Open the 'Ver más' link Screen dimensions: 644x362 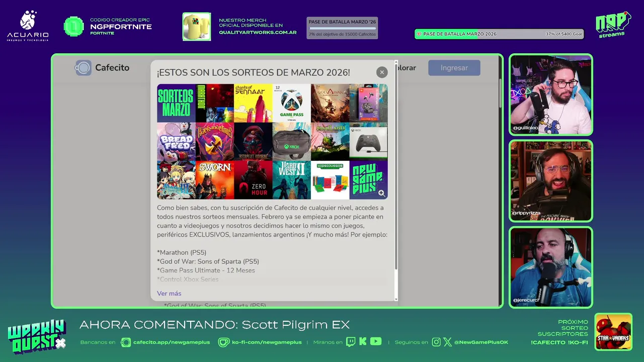169,294
